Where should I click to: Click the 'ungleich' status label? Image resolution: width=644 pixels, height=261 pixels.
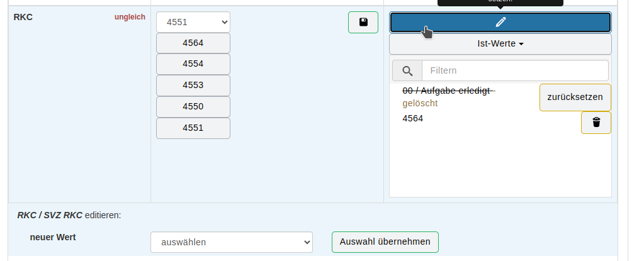(130, 17)
